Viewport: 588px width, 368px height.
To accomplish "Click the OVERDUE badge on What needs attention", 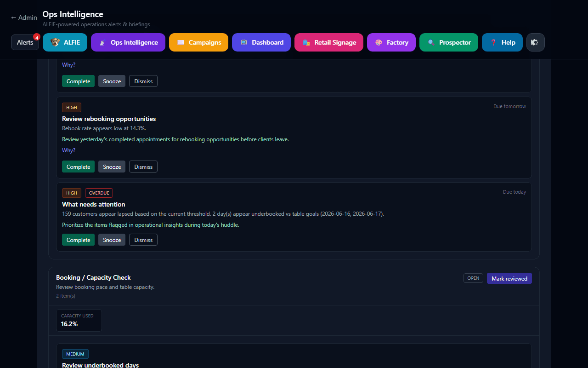I will pos(99,193).
